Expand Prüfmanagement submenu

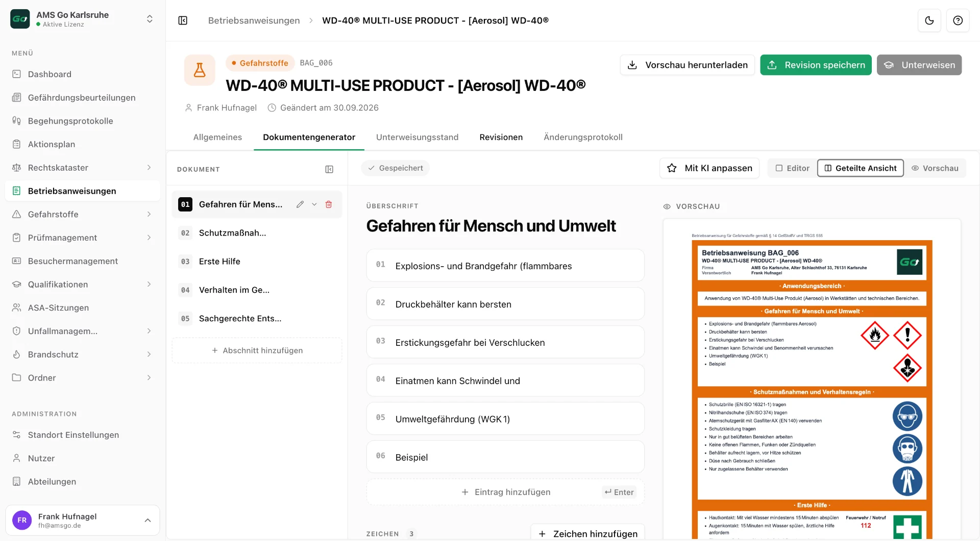point(149,238)
